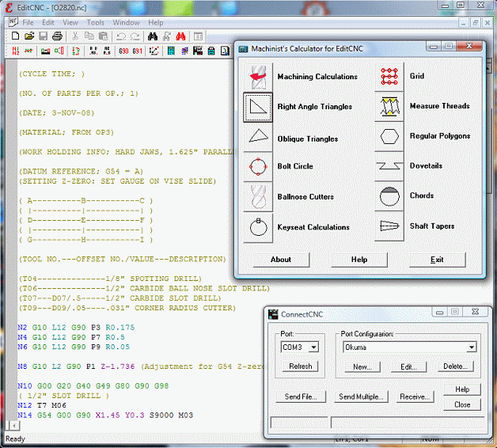Click Exit in Machinist's Calculator
Image resolution: width=497 pixels, height=448 pixels.
[x=437, y=260]
